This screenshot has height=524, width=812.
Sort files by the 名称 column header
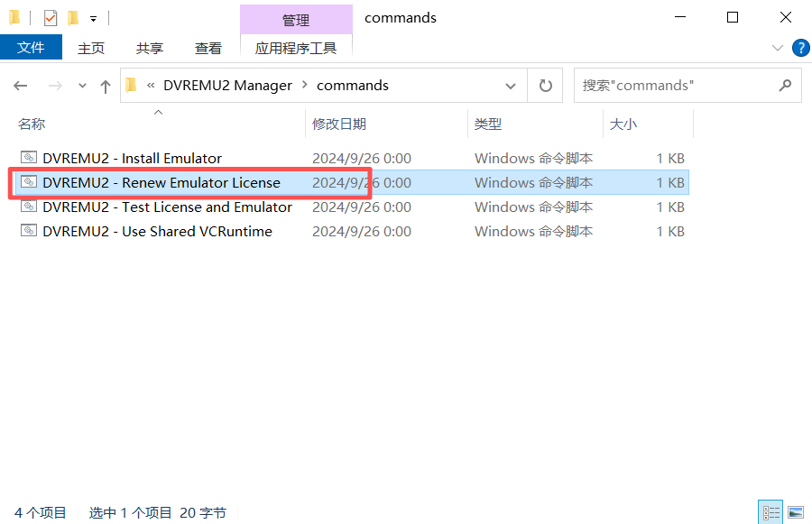point(32,124)
